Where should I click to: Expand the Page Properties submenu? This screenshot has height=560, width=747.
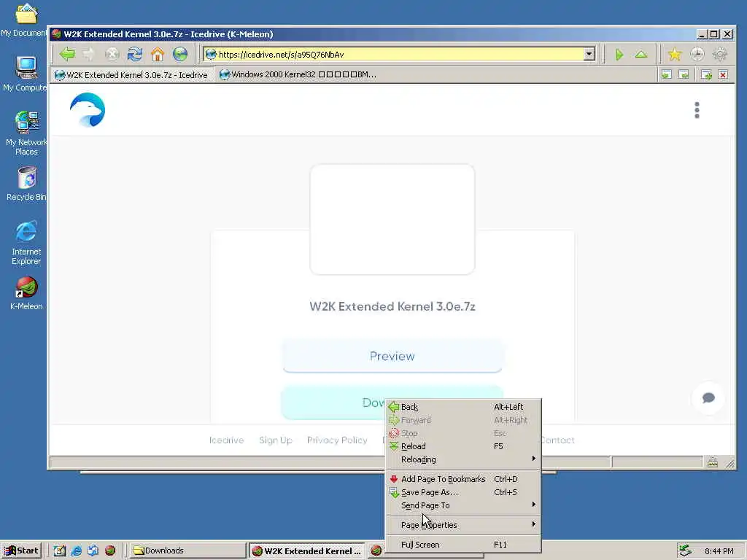pos(463,525)
